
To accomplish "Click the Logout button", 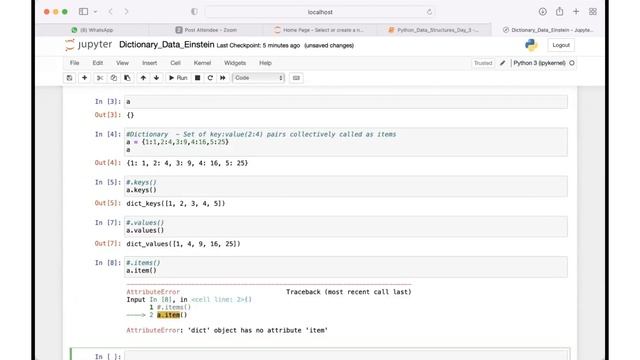I will click(x=561, y=45).
